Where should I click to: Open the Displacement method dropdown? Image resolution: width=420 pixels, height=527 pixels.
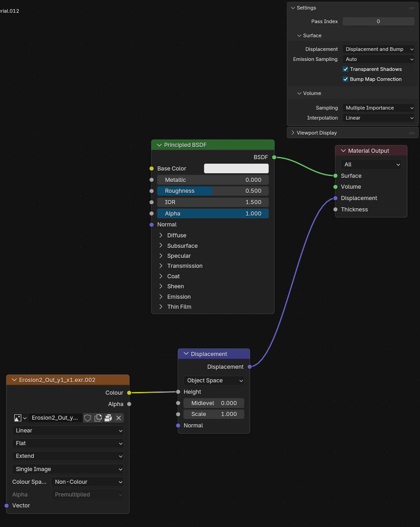coord(379,49)
